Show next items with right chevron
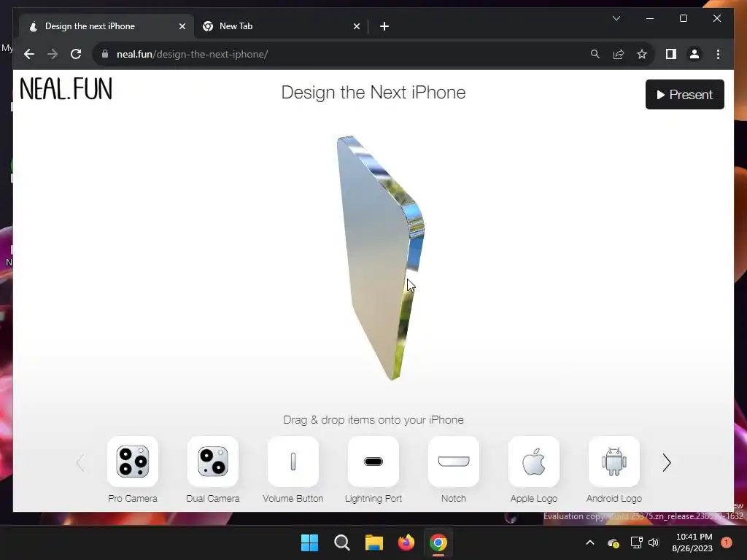This screenshot has height=560, width=747. point(667,462)
